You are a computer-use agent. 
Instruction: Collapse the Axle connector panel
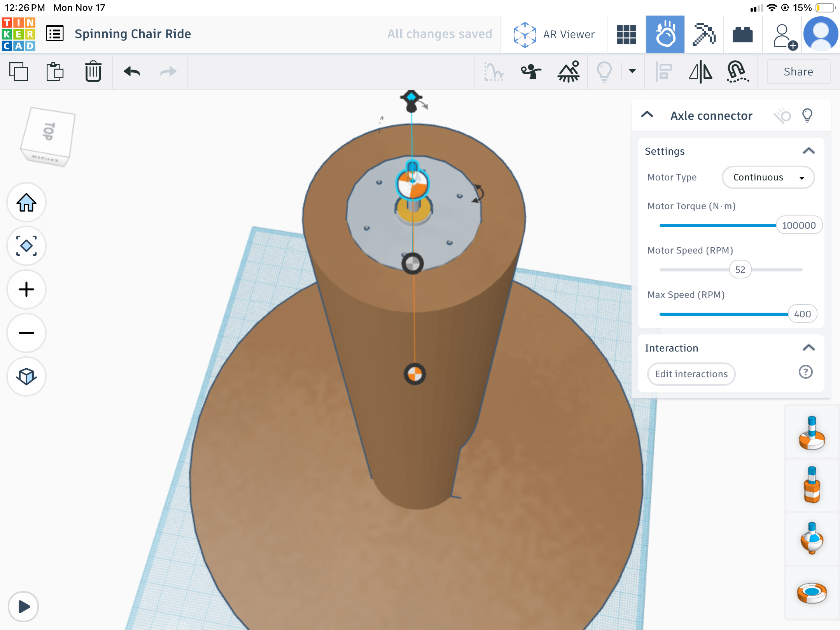tap(647, 115)
